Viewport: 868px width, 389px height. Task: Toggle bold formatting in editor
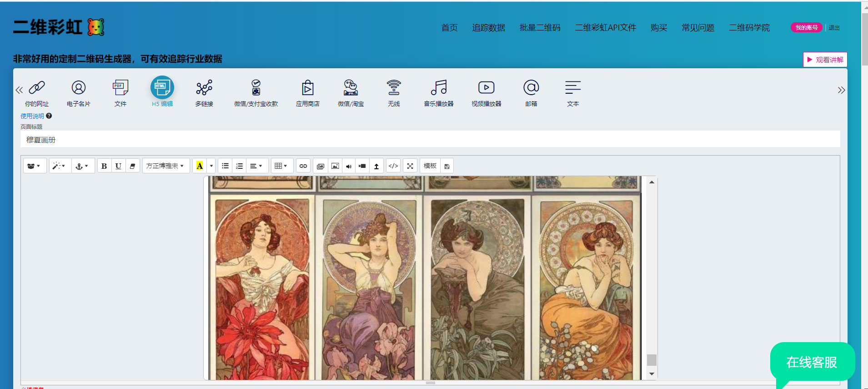(104, 166)
